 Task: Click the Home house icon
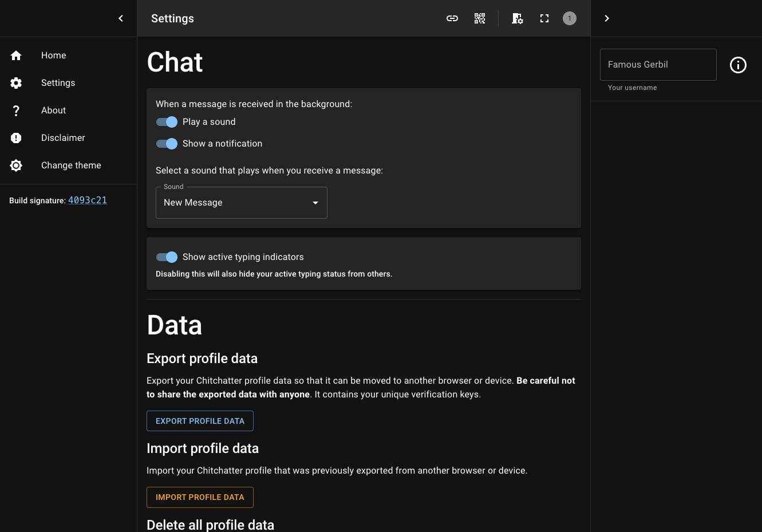[x=16, y=56]
